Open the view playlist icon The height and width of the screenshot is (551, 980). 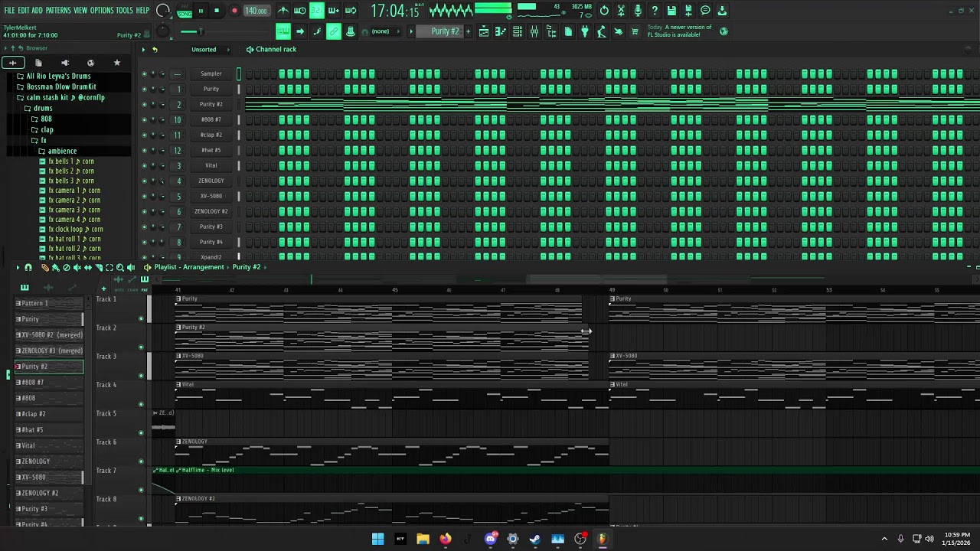(x=484, y=31)
